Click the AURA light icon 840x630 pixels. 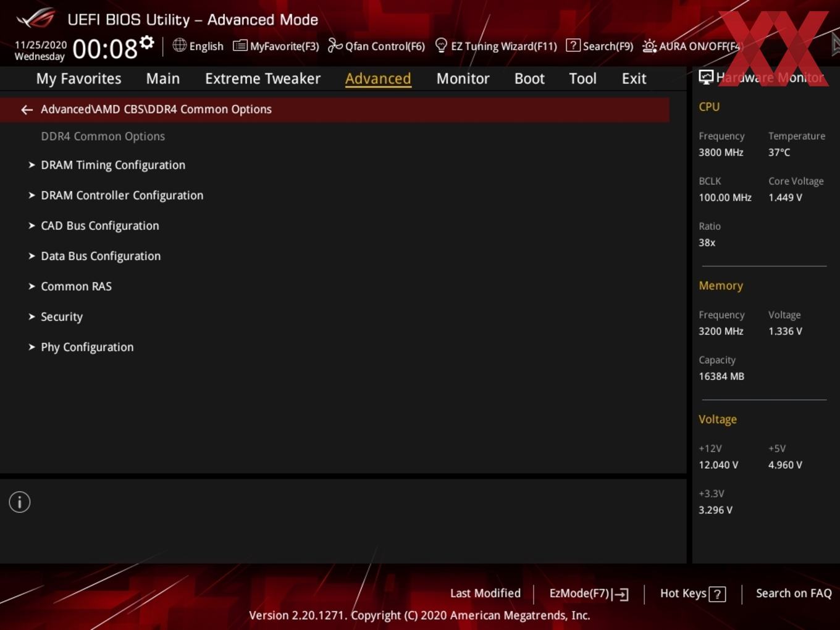pyautogui.click(x=649, y=46)
